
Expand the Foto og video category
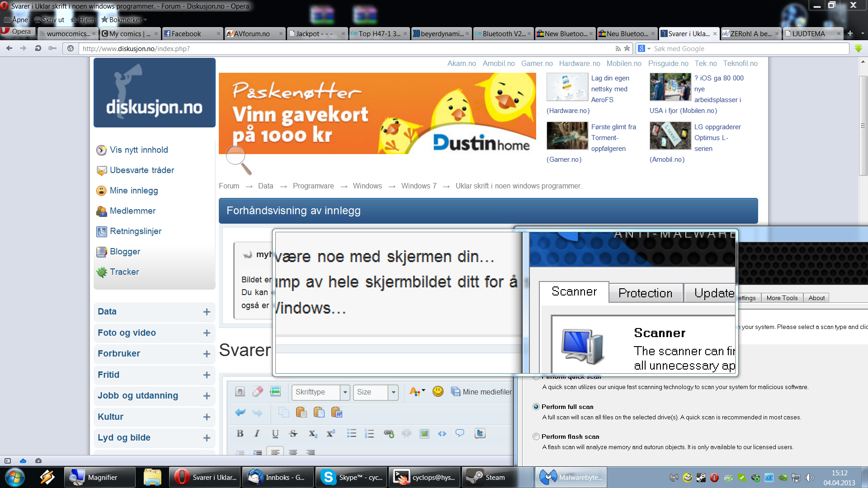click(207, 333)
